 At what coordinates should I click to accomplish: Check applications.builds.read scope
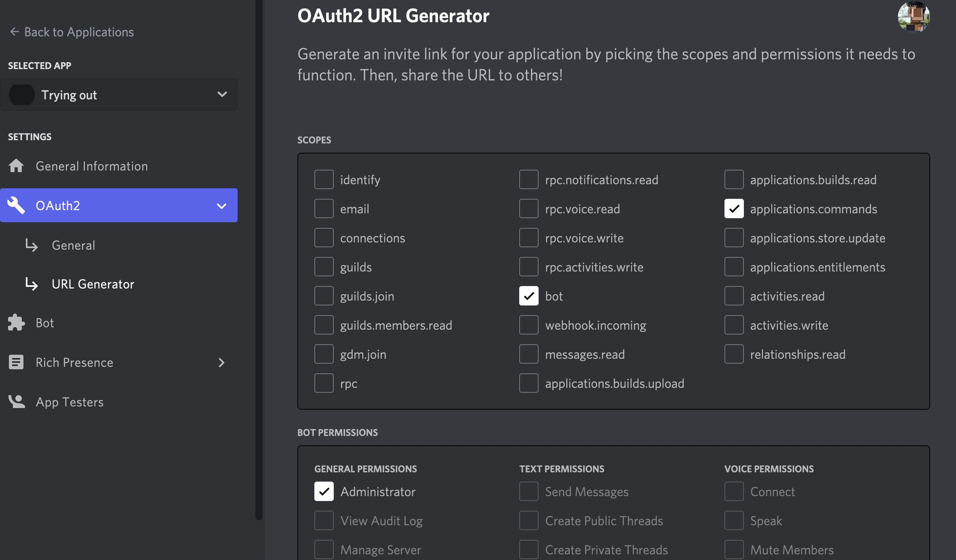(x=734, y=179)
